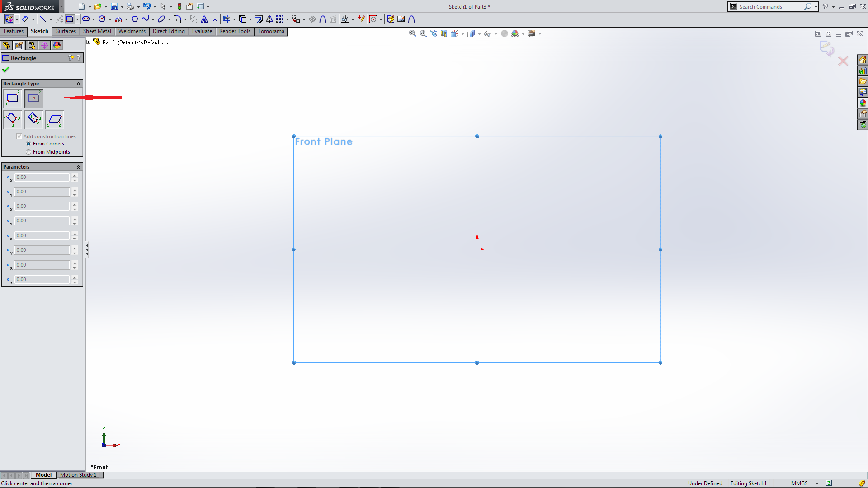Click green checkmark to accept rectangle
This screenshot has width=868, height=488.
[x=6, y=70]
